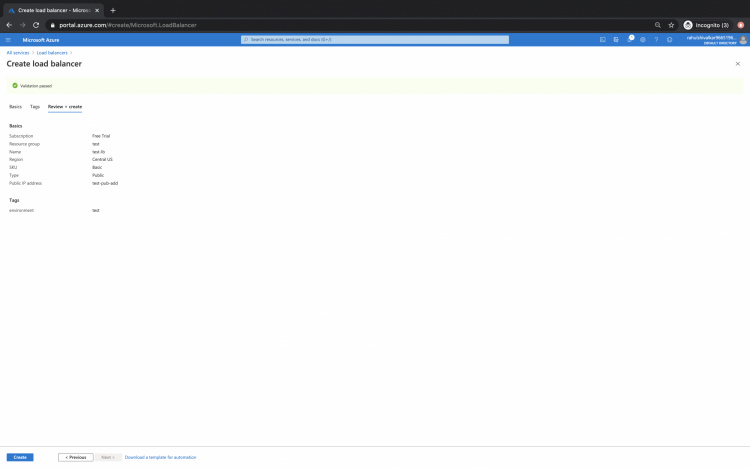750x468 pixels.
Task: Select the Review + create tab
Action: (65, 106)
